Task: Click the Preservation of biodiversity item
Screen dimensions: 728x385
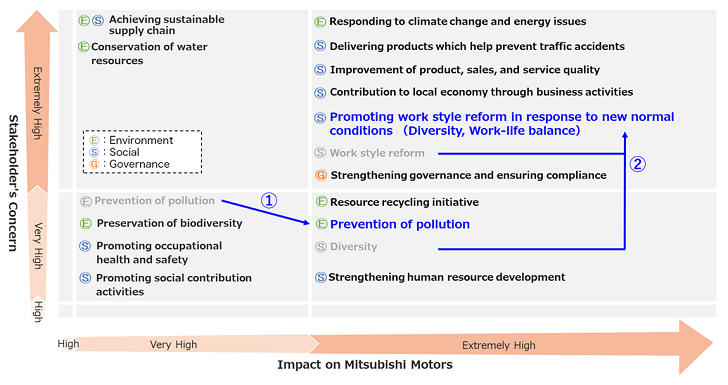Action: tap(169, 223)
